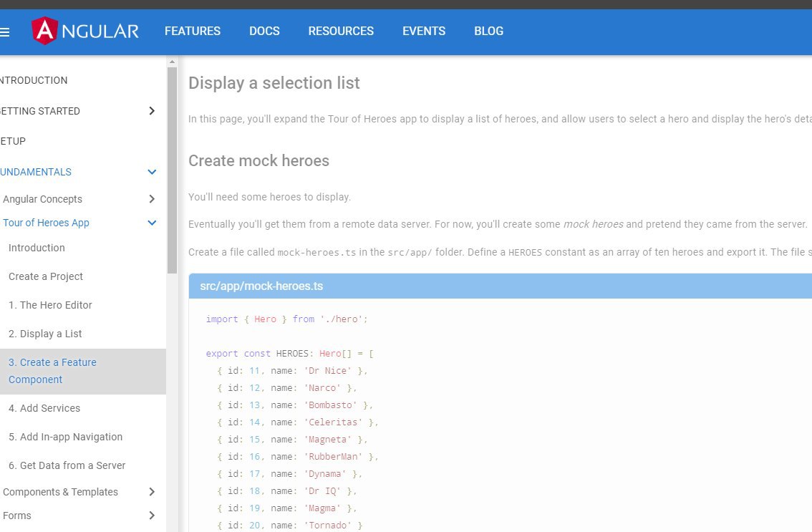Open the hamburger menu icon
Image resolution: width=812 pixels, height=532 pixels.
5,32
